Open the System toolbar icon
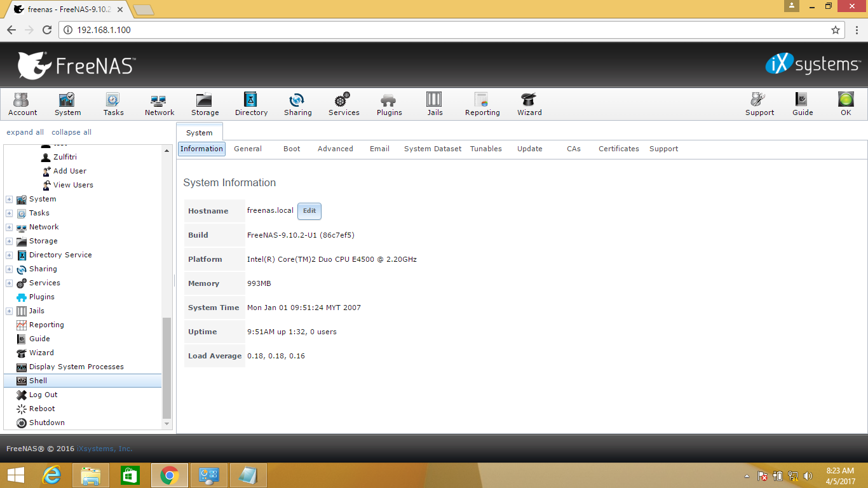The image size is (868, 488). pyautogui.click(x=67, y=104)
